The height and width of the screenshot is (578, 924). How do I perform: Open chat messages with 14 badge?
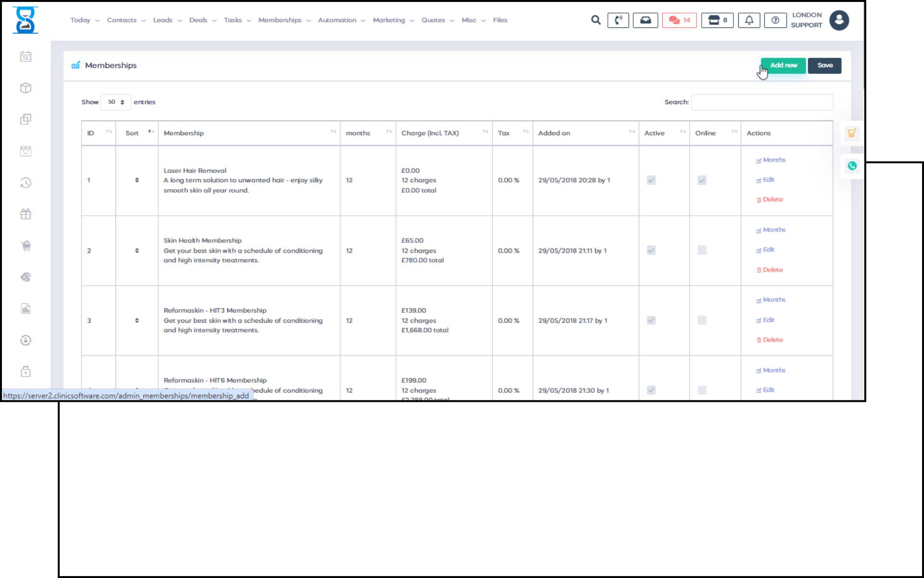(679, 20)
